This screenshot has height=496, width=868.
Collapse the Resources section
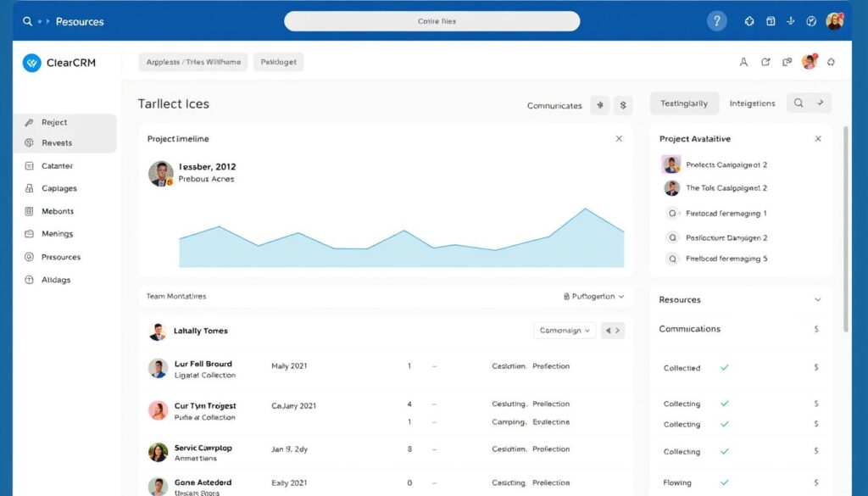[x=816, y=299]
